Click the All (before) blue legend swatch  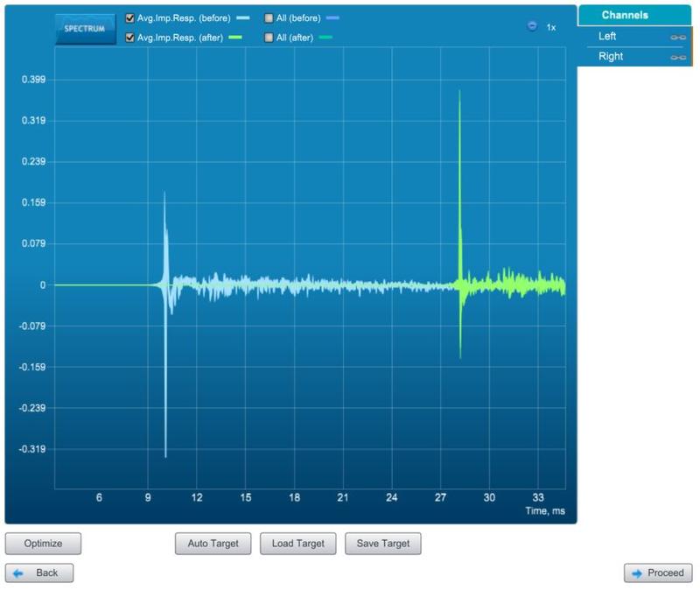coord(332,18)
